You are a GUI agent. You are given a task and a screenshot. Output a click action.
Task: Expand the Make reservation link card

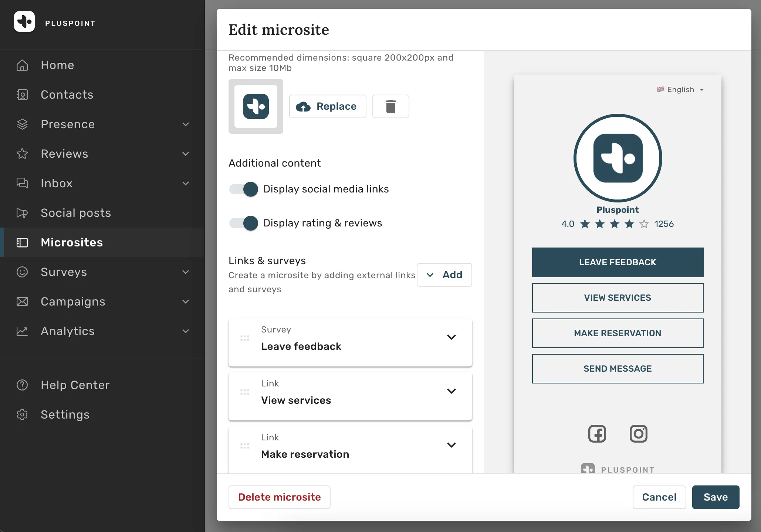[451, 445]
